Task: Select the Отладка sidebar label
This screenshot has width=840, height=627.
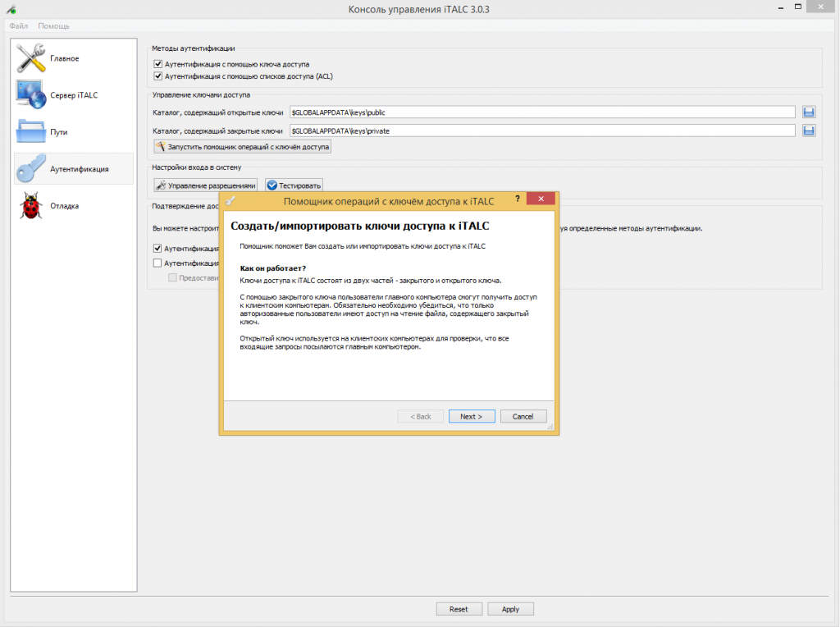Action: pos(64,206)
